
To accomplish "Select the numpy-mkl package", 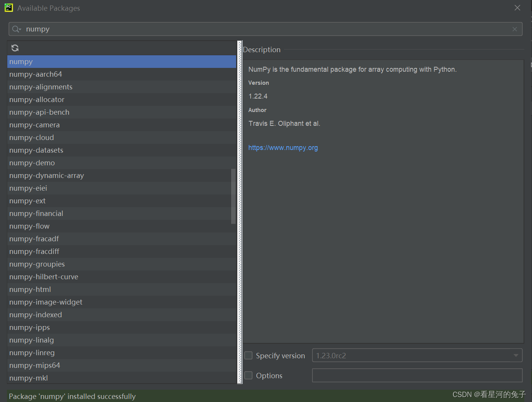I will point(122,378).
